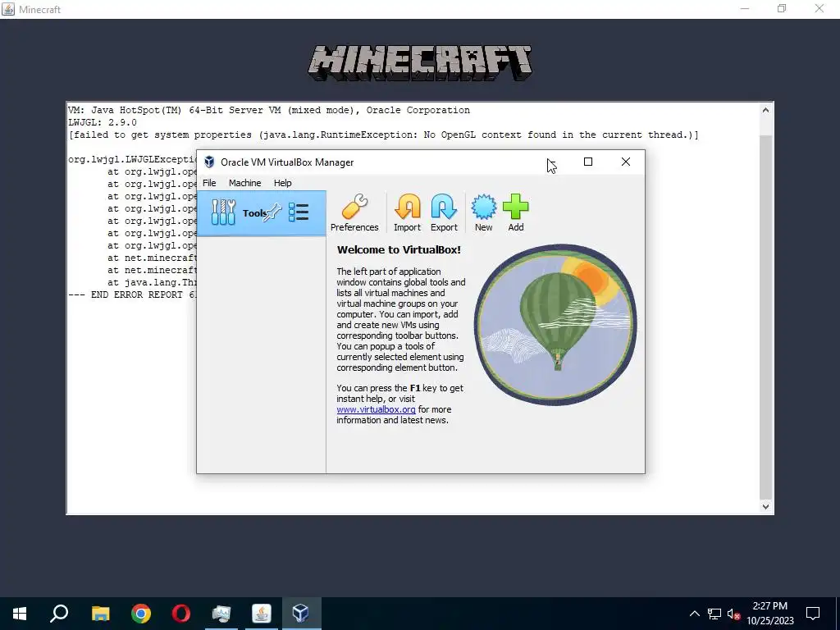Maximize the VirtualBox Manager window
The height and width of the screenshot is (630, 840).
pyautogui.click(x=587, y=162)
